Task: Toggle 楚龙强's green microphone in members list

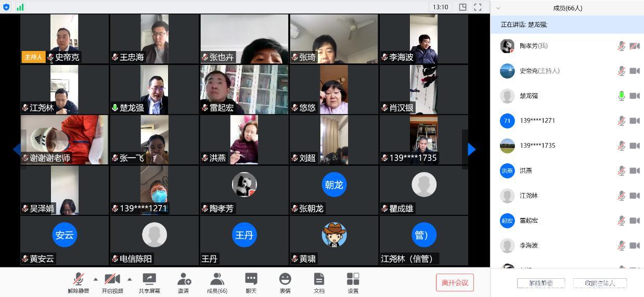Action: coord(621,96)
